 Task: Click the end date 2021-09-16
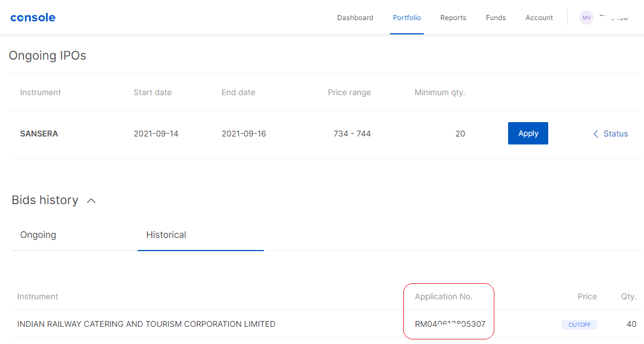[x=244, y=134]
